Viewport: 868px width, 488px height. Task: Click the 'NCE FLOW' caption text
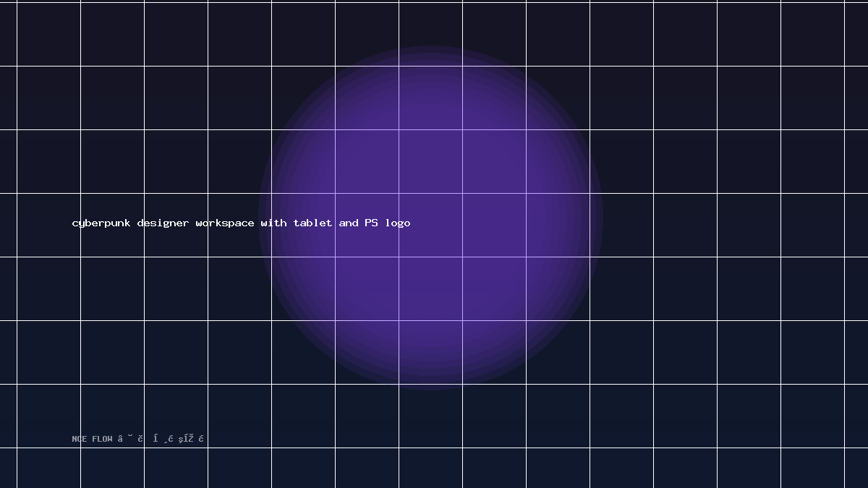coord(93,439)
